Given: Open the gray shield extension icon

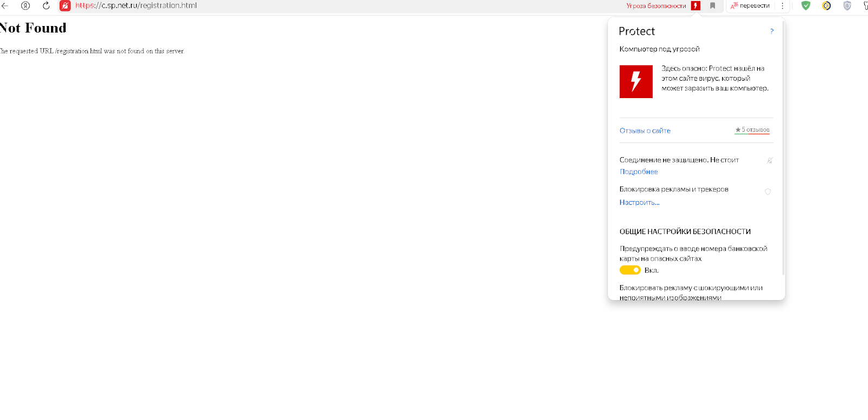Looking at the screenshot, I should [x=847, y=5].
